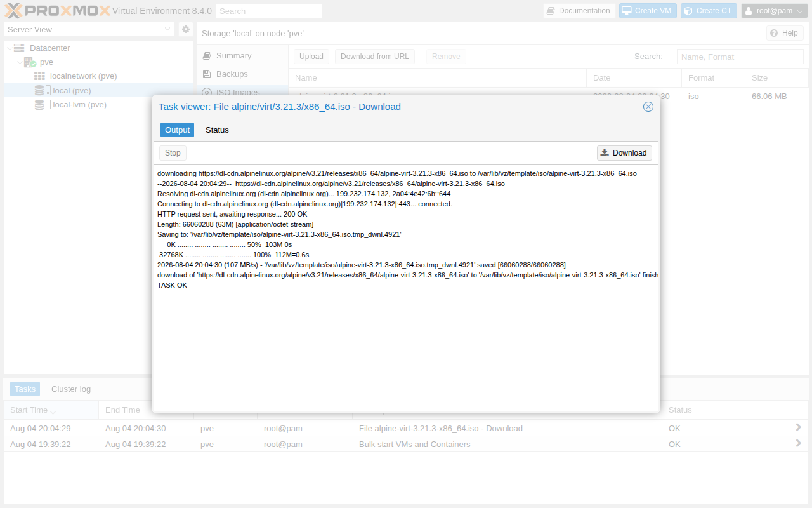Select the pve node
812x508 pixels.
[x=46, y=62]
